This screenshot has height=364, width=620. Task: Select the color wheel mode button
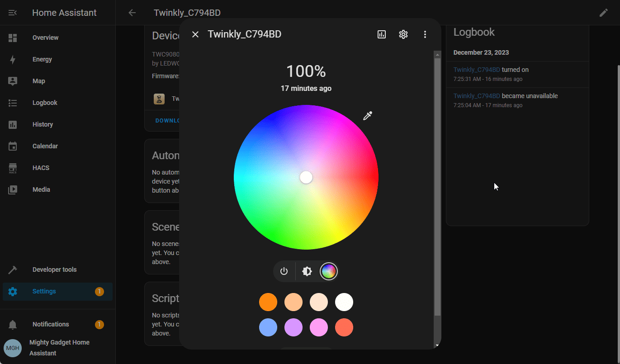click(x=329, y=271)
